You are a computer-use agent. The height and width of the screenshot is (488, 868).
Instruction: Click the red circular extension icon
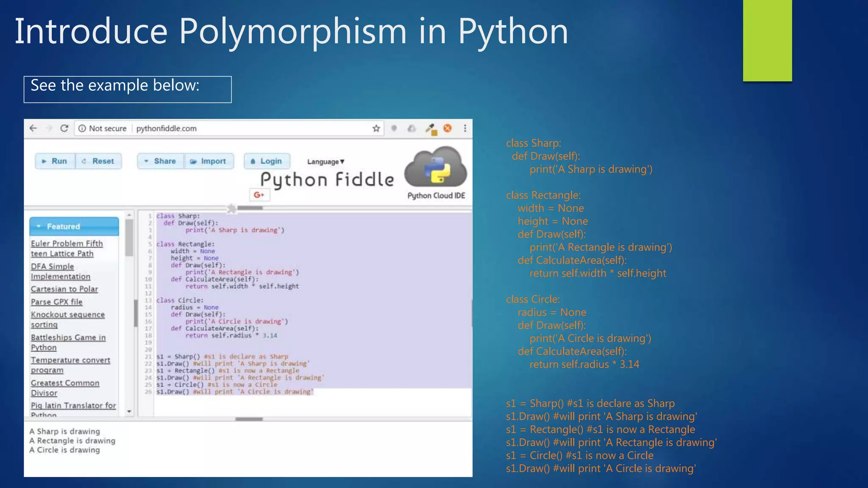[x=448, y=128]
